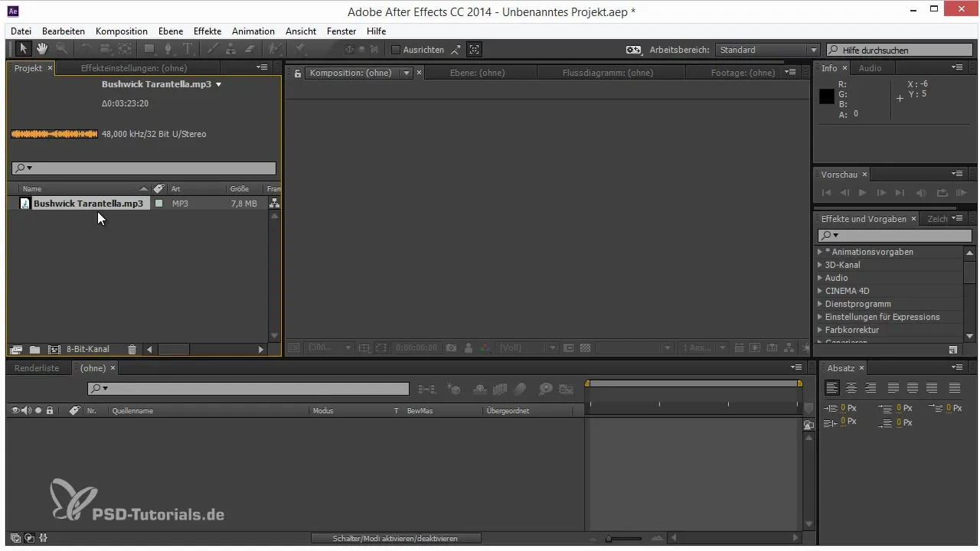Click justify-all in Absatz panel

point(955,388)
